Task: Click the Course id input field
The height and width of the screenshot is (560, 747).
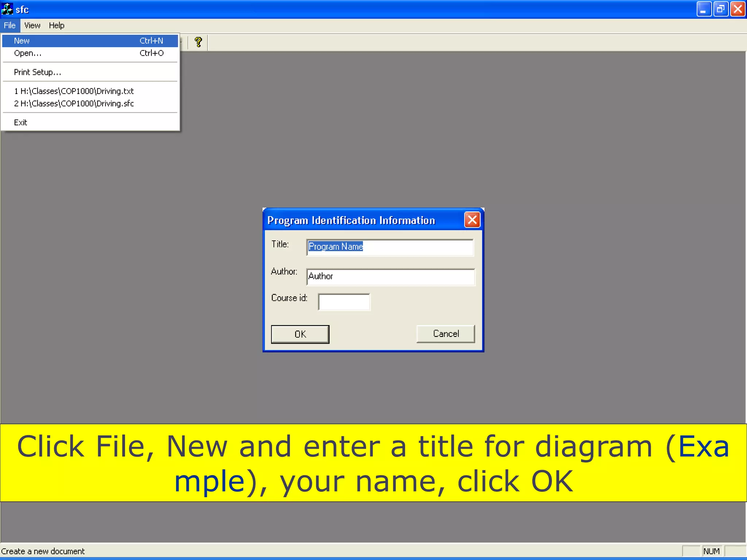Action: [x=344, y=302]
